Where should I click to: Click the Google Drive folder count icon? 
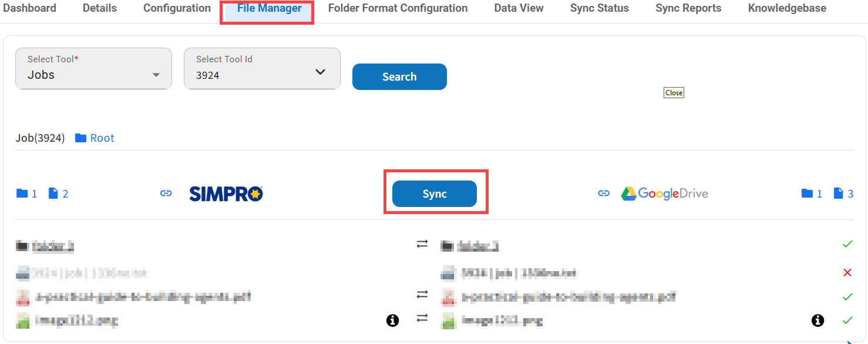point(808,193)
